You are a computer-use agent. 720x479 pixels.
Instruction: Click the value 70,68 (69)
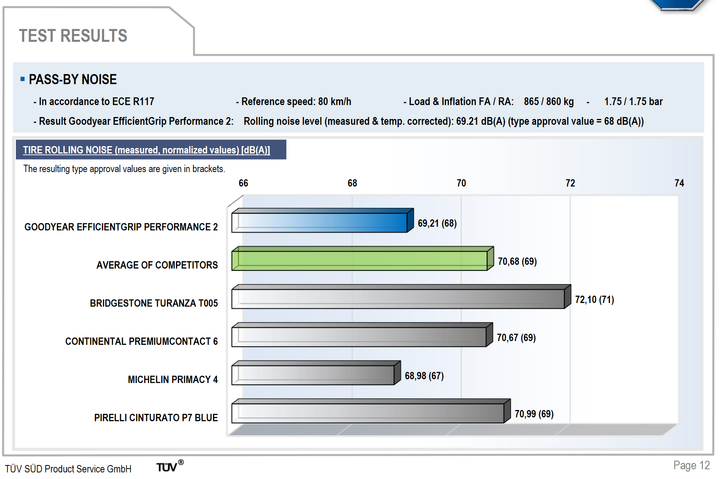518,261
